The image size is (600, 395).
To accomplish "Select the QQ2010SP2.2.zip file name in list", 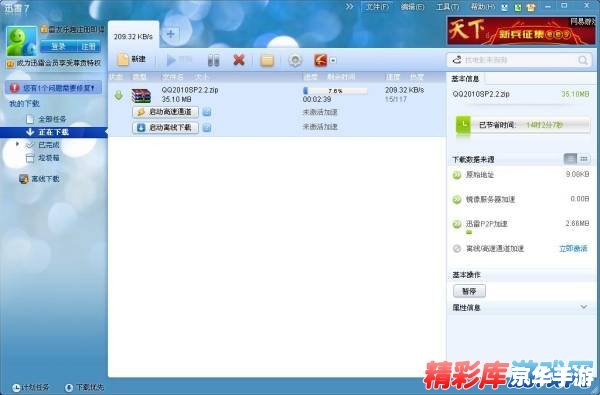I will point(190,90).
